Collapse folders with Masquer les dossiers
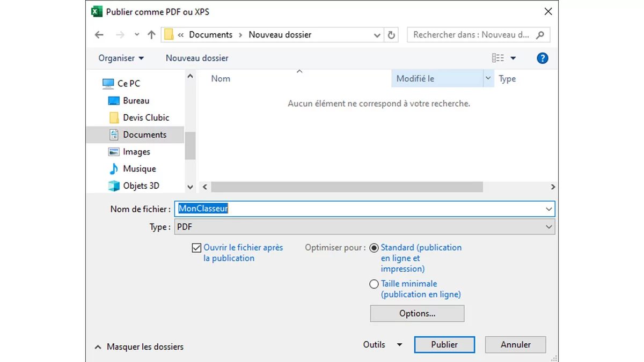 [x=139, y=347]
